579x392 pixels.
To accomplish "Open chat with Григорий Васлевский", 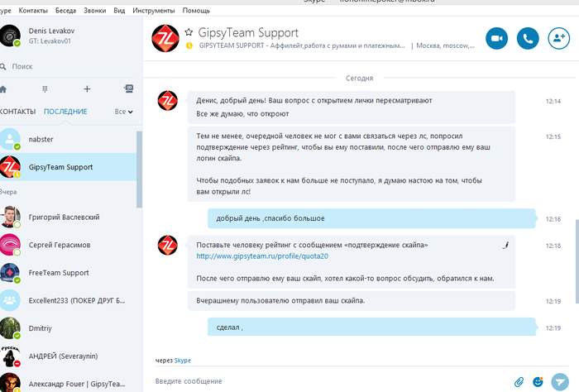I will click(x=68, y=217).
